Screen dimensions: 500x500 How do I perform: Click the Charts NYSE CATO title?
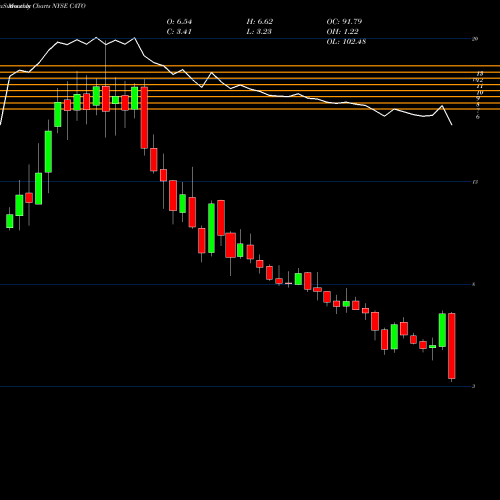point(59,6)
